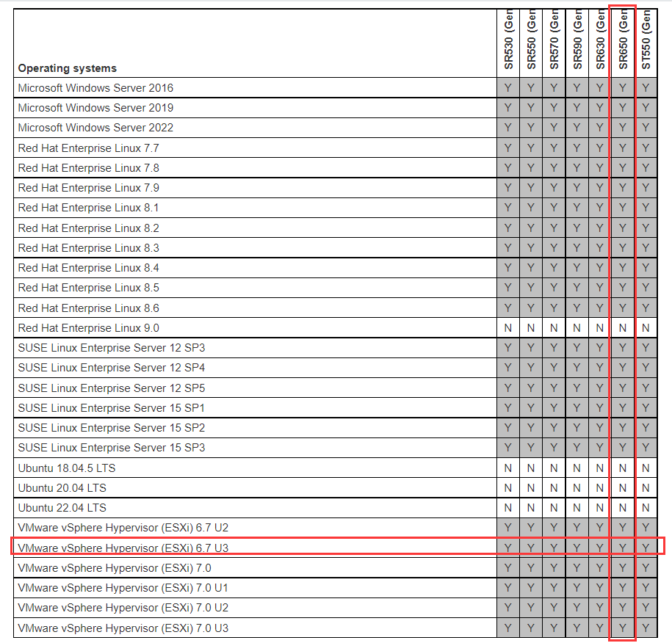This screenshot has height=643, width=672.
Task: Click 'Microsoft Windows Server 2022' row label
Action: pos(95,128)
